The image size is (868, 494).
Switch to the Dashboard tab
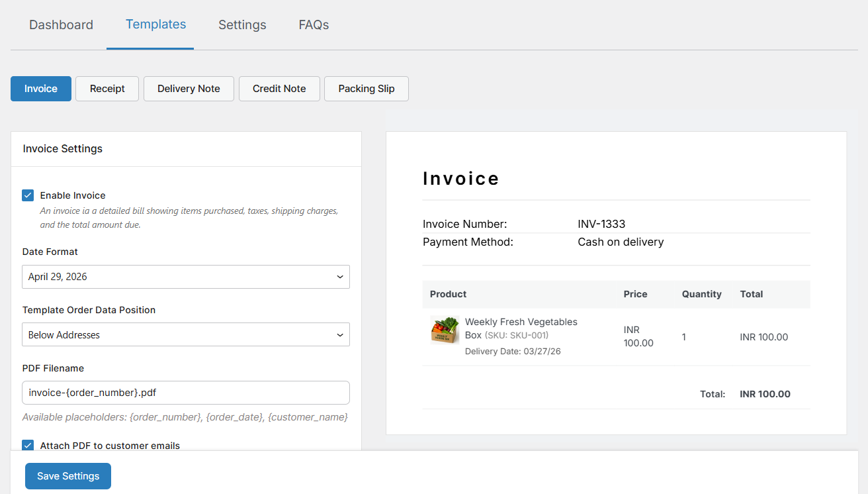tap(61, 25)
